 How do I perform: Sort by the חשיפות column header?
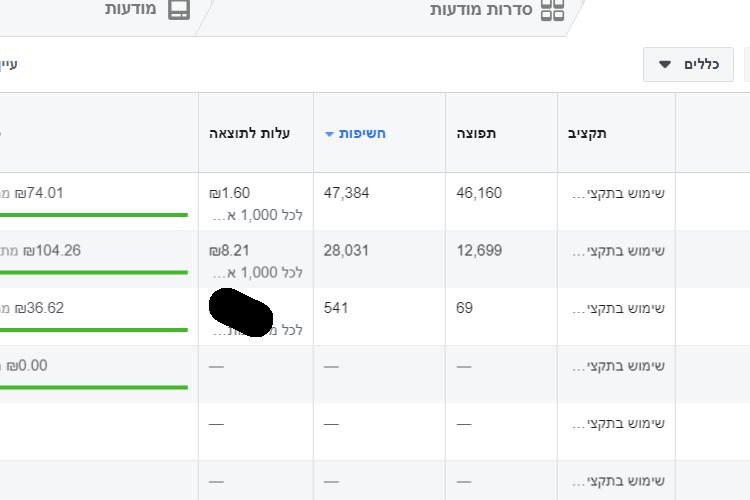[362, 133]
